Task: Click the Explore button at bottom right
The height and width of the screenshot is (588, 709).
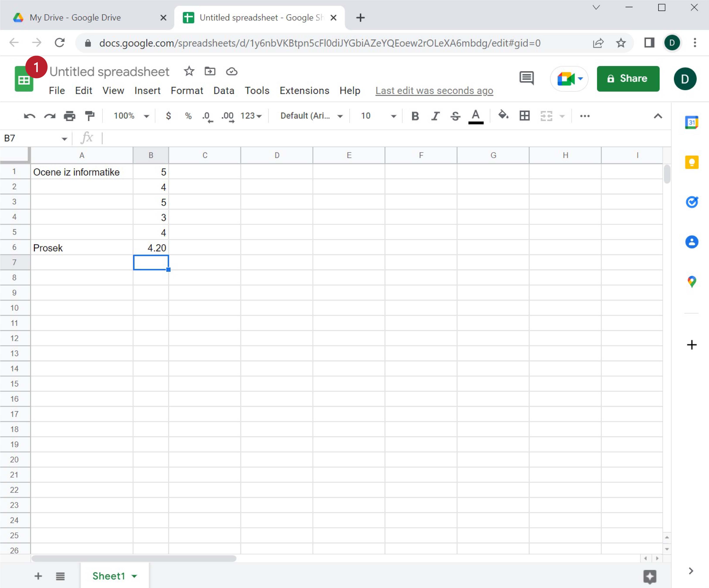Action: [x=650, y=576]
